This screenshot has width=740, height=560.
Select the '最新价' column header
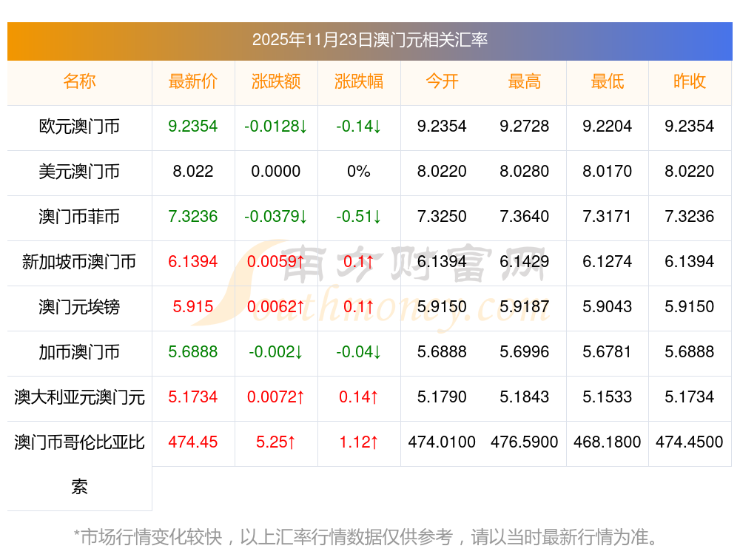coord(193,81)
